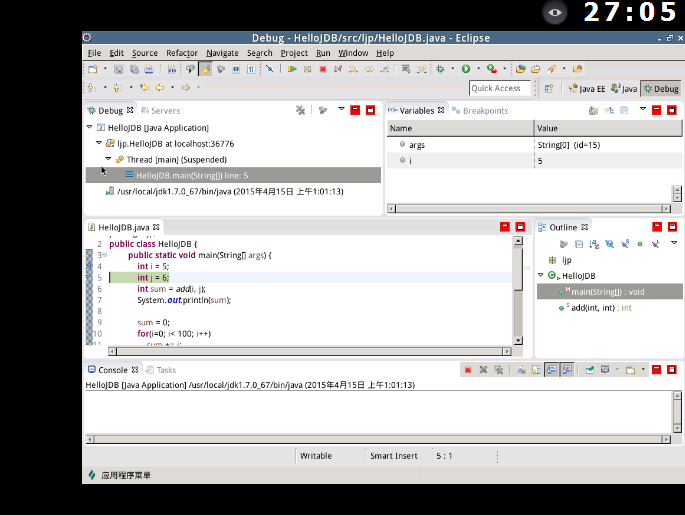This screenshot has height=516, width=685.
Task: Open the Debug launch dropdown arrow
Action: [x=453, y=69]
